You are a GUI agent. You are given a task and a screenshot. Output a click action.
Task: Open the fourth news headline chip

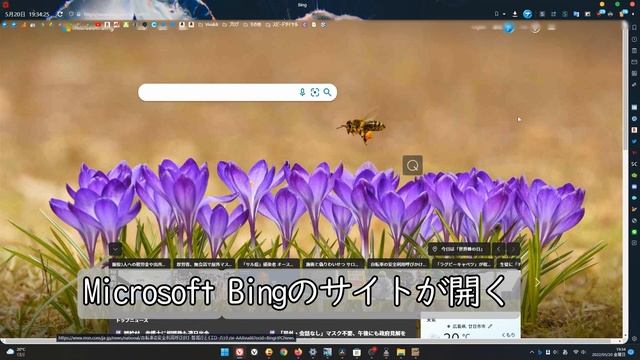tap(333, 264)
